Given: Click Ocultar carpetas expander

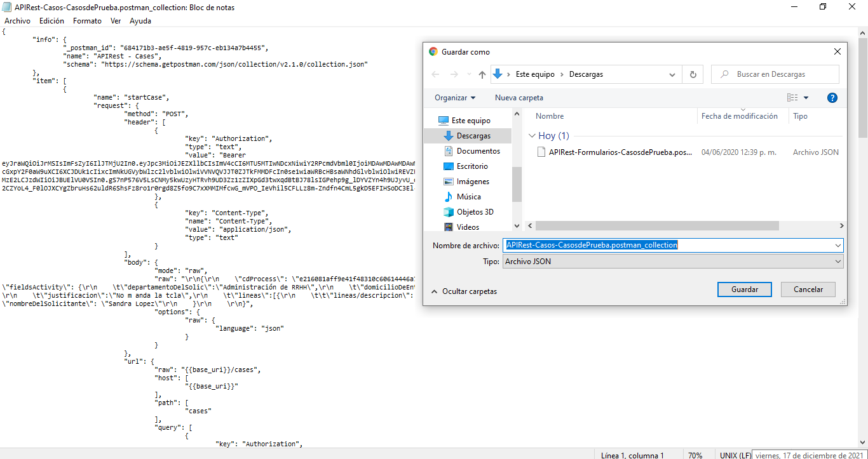Looking at the screenshot, I should [464, 291].
